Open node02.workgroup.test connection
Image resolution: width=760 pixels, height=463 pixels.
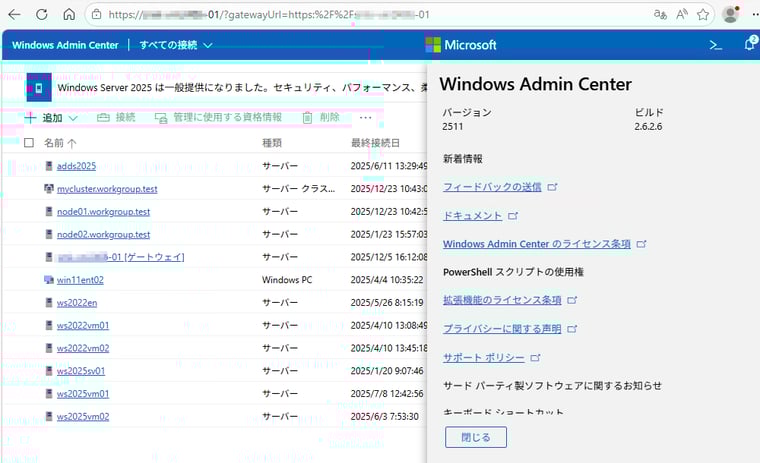tap(103, 234)
